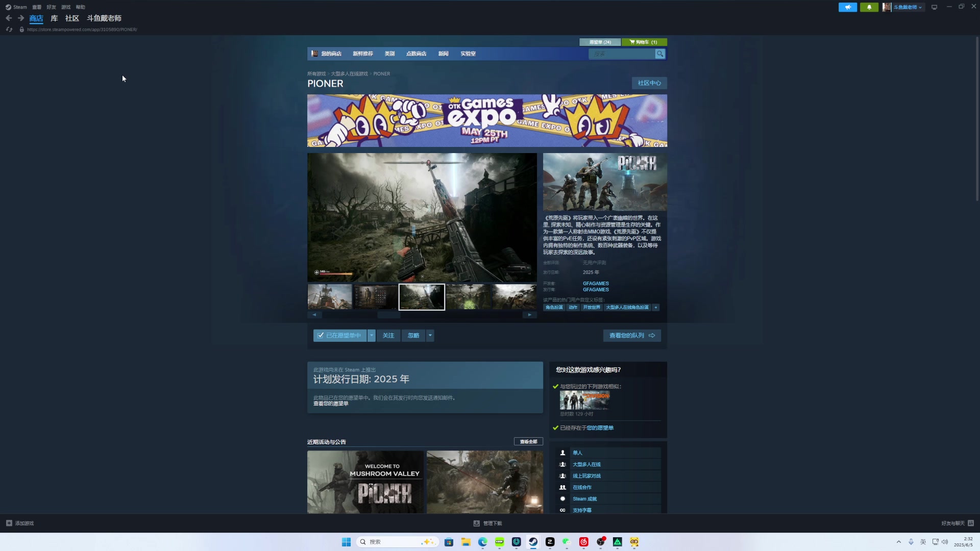Toggle 已在愿望单中 wishlist checkbox
Viewport: 980px width, 551px height.
[x=320, y=335]
